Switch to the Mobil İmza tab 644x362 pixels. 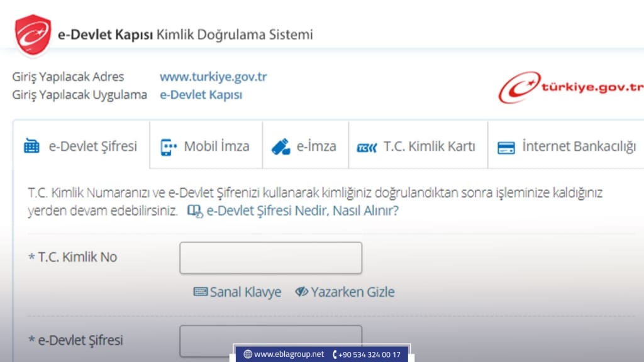[x=206, y=145]
